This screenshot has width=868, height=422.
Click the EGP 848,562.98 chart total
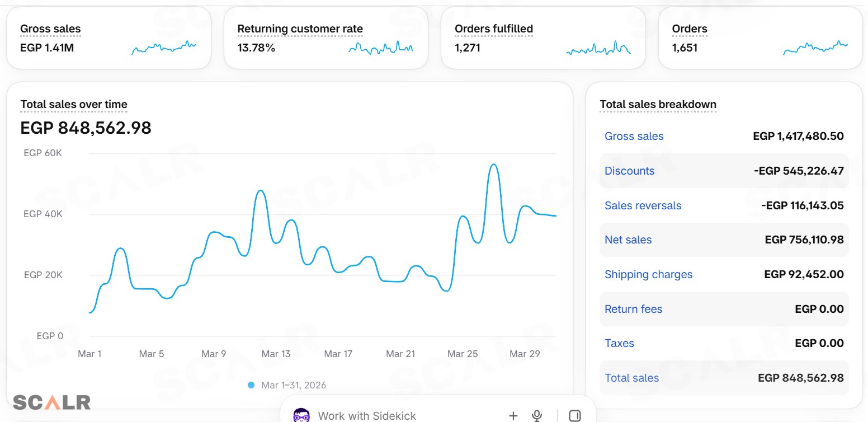click(86, 128)
